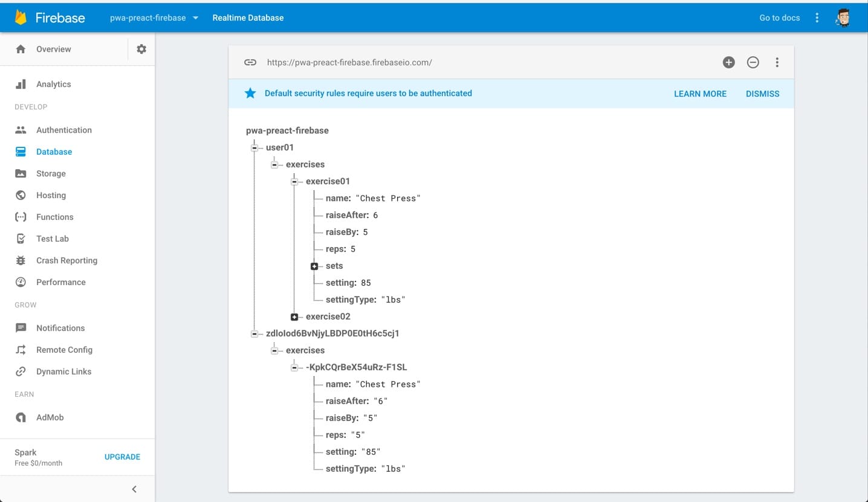This screenshot has height=502, width=868.
Task: Click UPGRADE next to Spark plan
Action: (122, 457)
